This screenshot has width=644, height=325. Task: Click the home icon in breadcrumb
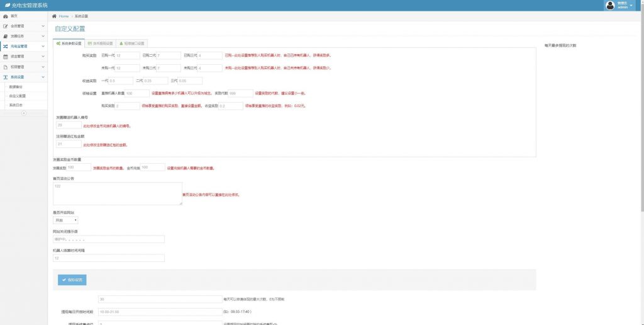pyautogui.click(x=55, y=16)
